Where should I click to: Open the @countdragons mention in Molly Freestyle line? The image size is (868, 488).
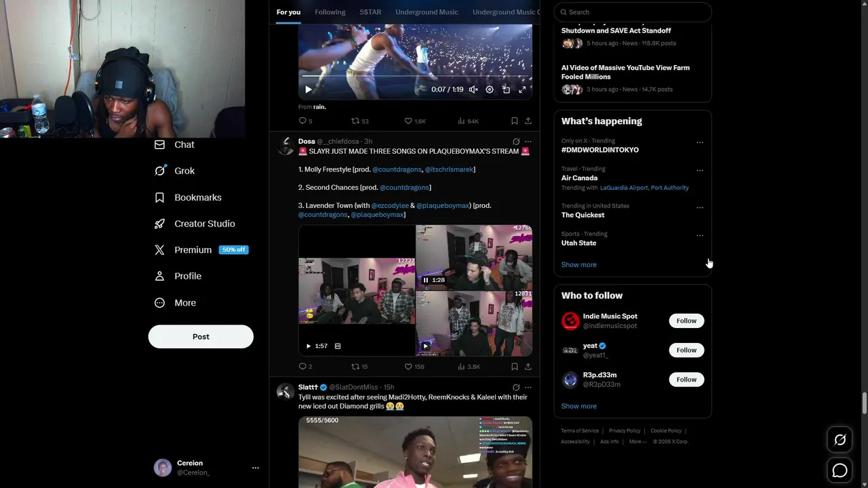coord(397,169)
